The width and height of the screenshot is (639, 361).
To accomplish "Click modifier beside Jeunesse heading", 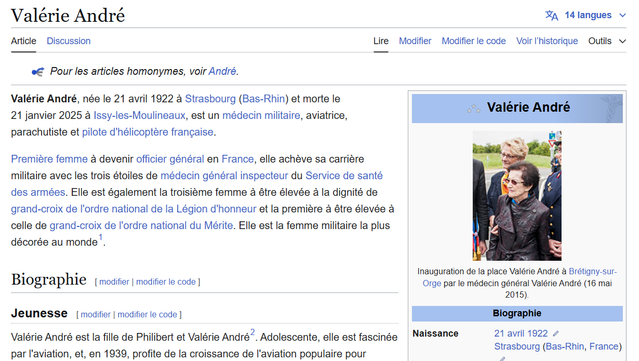I will pyautogui.click(x=95, y=315).
